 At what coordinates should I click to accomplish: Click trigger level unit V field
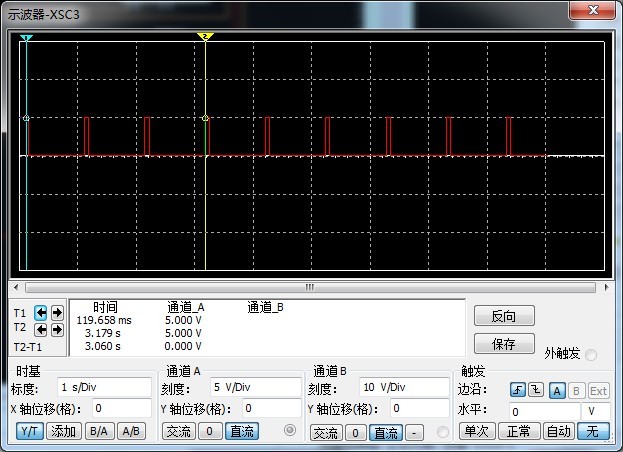pos(596,411)
